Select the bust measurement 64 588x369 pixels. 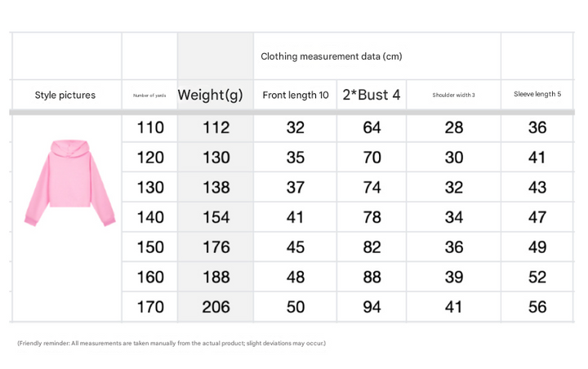point(372,127)
